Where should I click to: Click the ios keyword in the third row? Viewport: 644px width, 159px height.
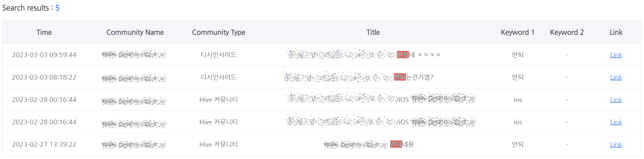click(518, 99)
